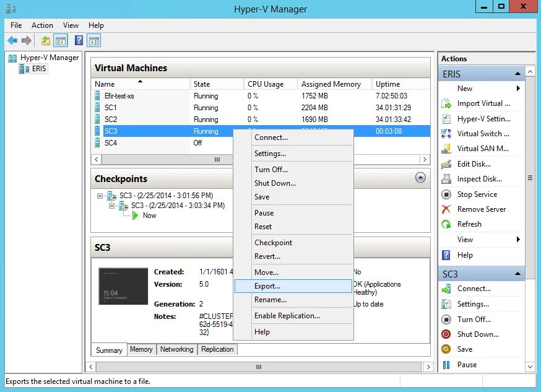Sort by Name column header
Image resolution: width=541 pixels, height=392 pixels.
point(141,84)
